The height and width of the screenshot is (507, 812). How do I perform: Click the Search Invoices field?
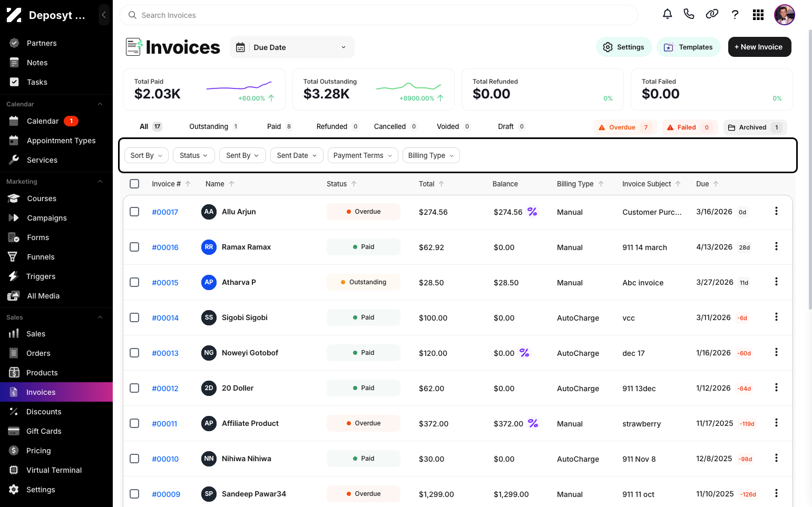coord(379,15)
